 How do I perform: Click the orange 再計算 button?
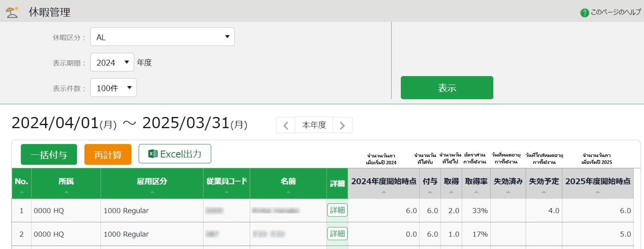108,154
